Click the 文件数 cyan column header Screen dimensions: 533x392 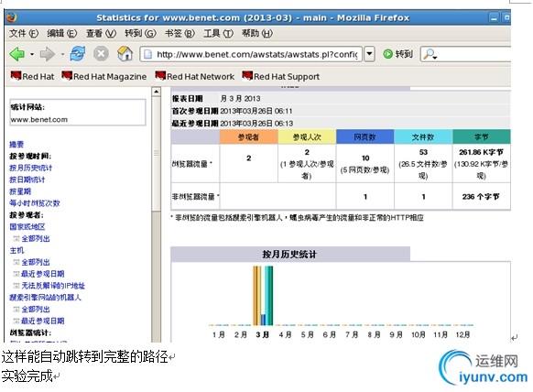point(423,136)
